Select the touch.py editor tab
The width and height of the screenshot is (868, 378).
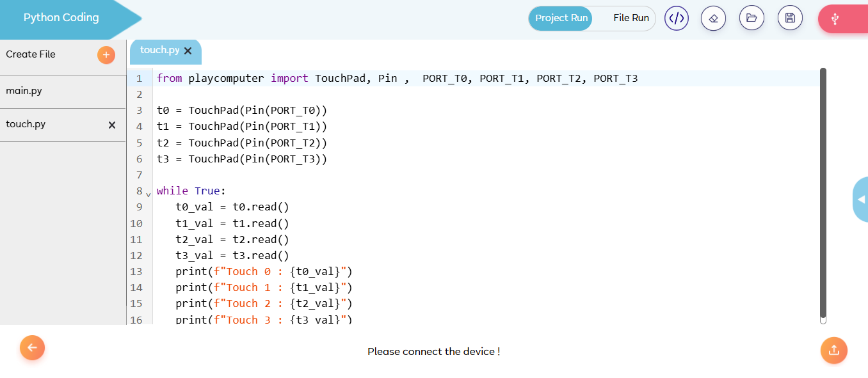159,51
